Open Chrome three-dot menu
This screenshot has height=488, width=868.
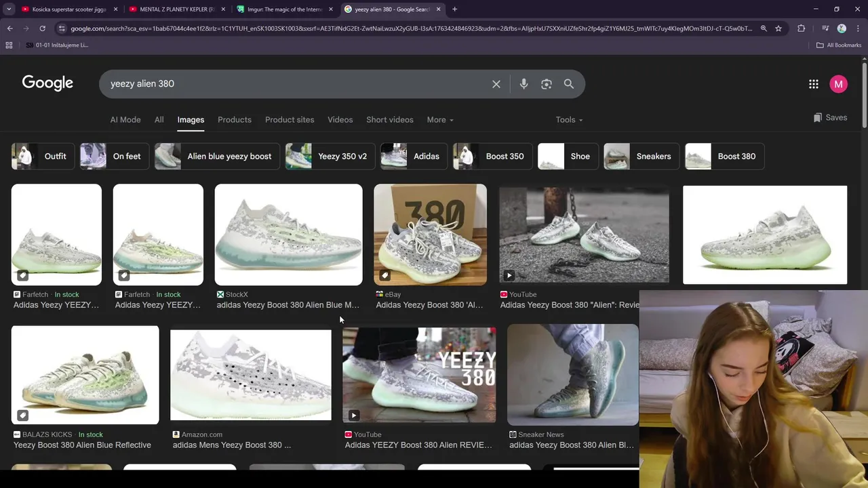(x=857, y=28)
